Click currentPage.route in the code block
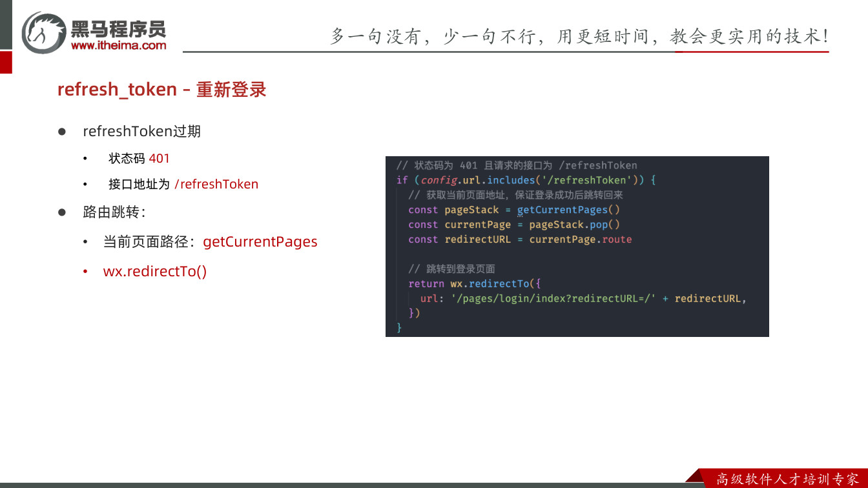The height and width of the screenshot is (488, 868). coord(581,239)
